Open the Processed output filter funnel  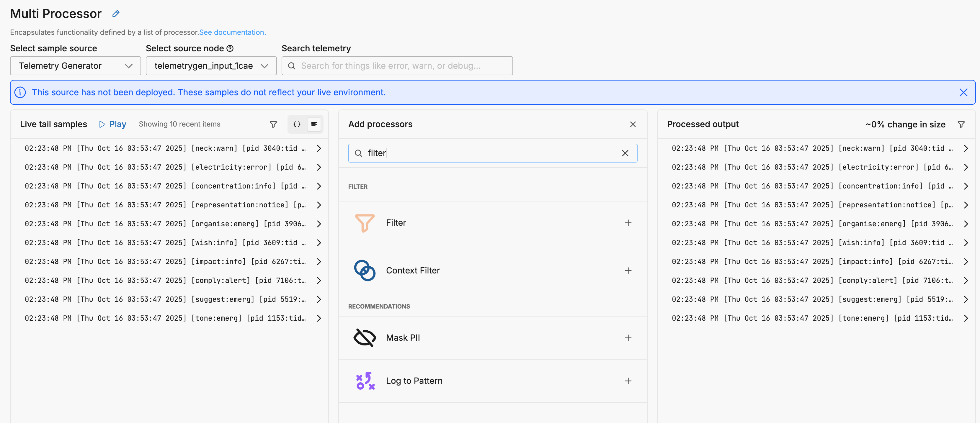[961, 124]
